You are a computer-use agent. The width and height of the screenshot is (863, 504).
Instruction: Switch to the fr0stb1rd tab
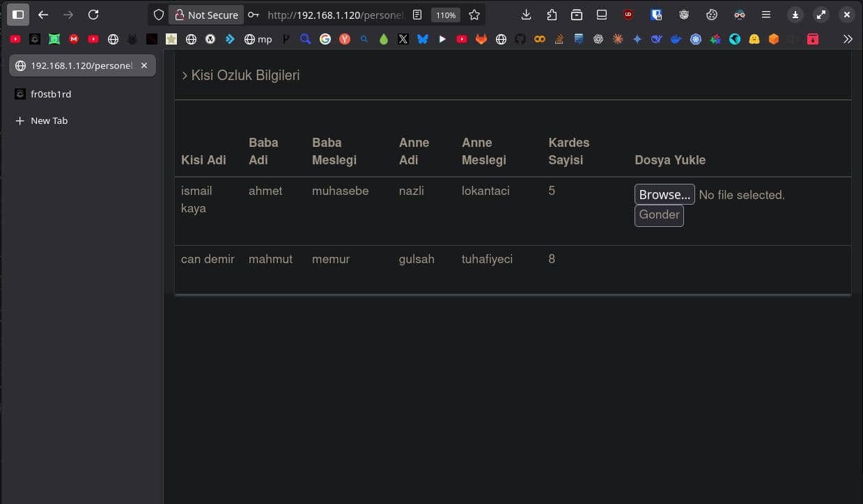[51, 94]
